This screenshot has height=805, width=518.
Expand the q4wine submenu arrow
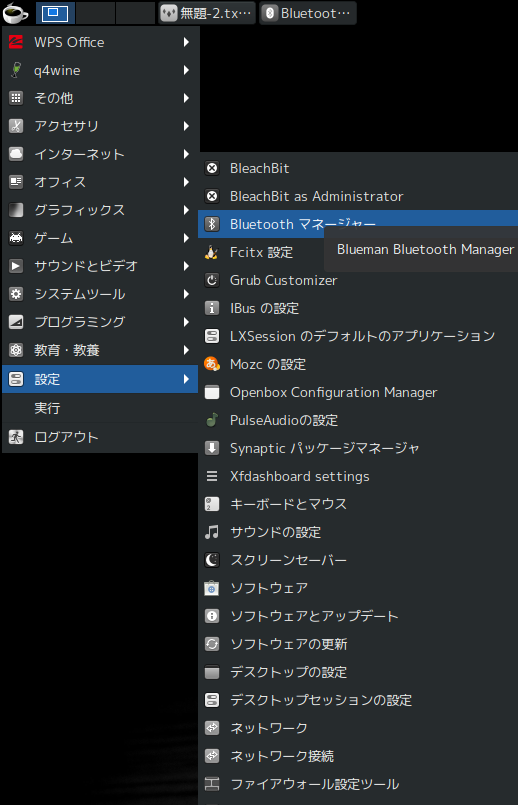point(186,70)
